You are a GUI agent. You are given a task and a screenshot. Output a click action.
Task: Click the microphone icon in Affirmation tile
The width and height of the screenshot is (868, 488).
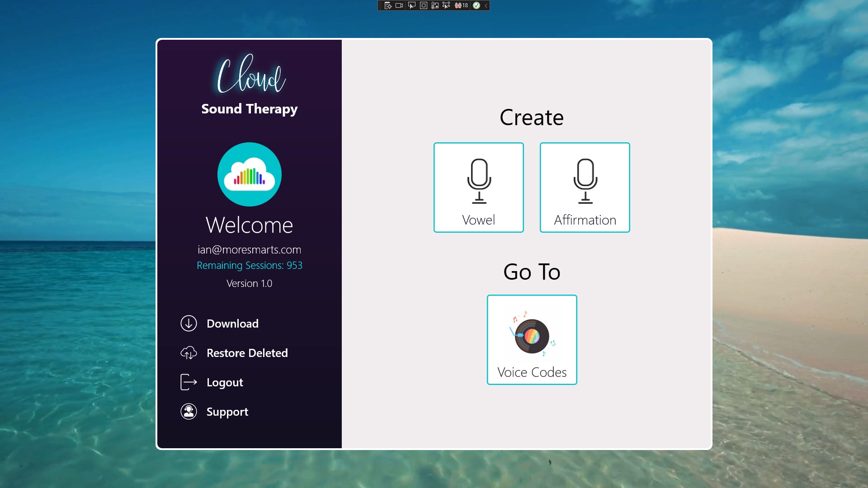point(585,181)
